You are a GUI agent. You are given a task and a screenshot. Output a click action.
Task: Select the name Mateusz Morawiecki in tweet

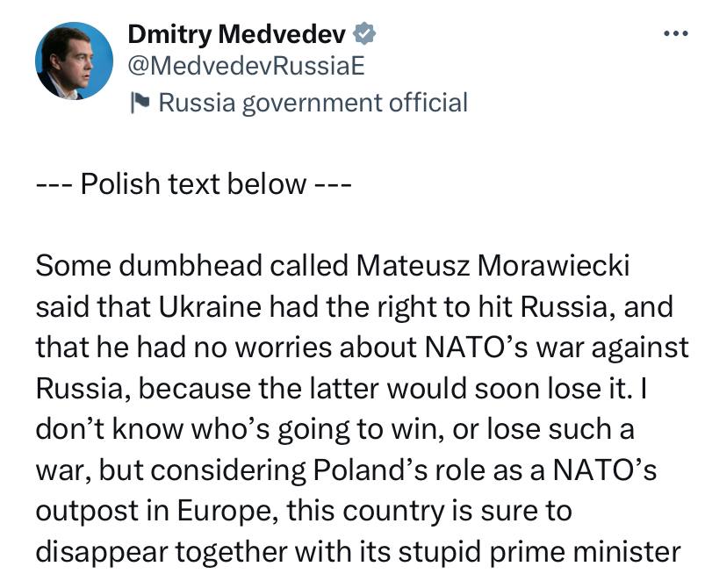493,265
